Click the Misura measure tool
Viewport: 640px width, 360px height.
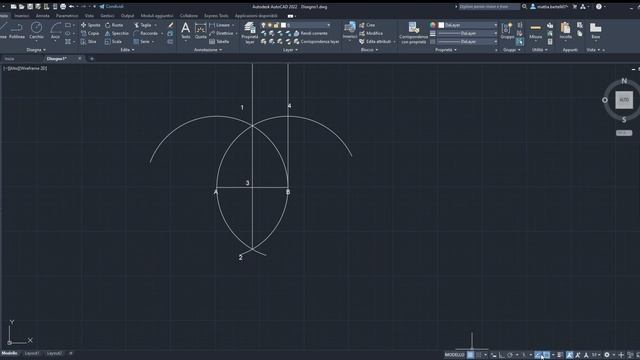(536, 31)
